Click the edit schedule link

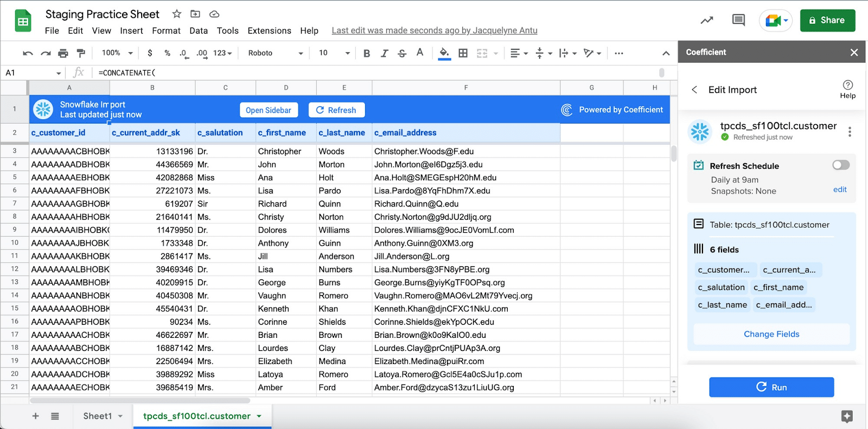[840, 189]
